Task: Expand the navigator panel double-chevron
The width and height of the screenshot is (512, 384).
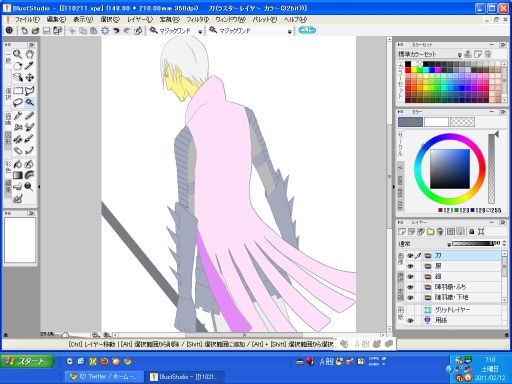Action: click(31, 213)
